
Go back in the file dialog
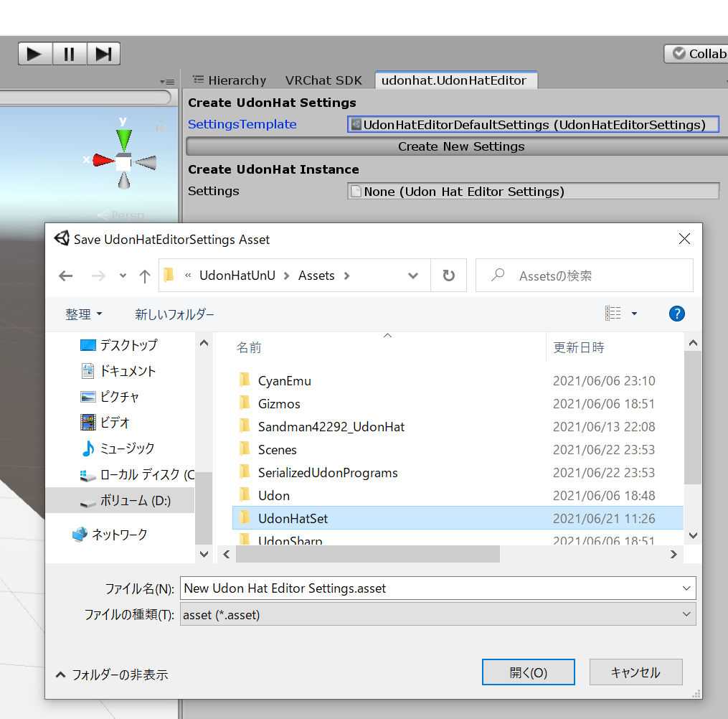click(x=66, y=276)
